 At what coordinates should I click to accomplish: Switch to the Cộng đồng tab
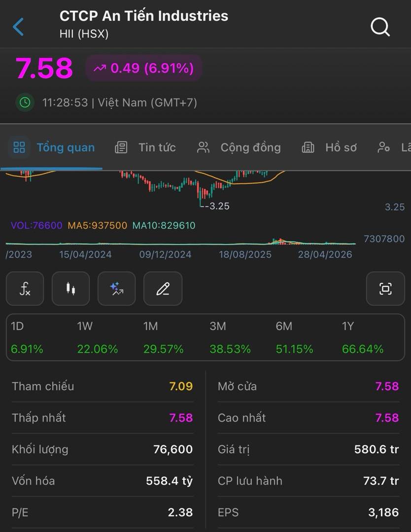(x=239, y=147)
